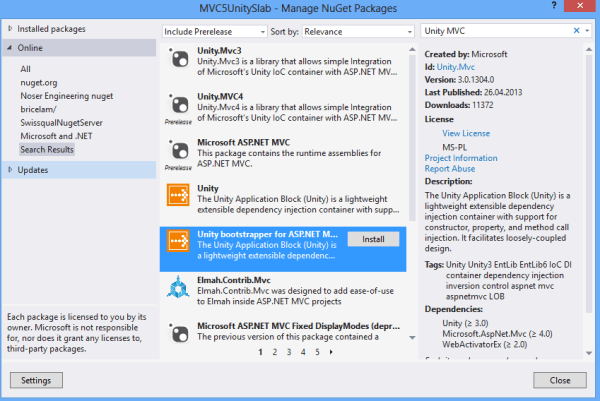Select Microsoft ASP.NET MVC Fixed DisplayModes title
The image size is (600, 401).
pos(298,326)
